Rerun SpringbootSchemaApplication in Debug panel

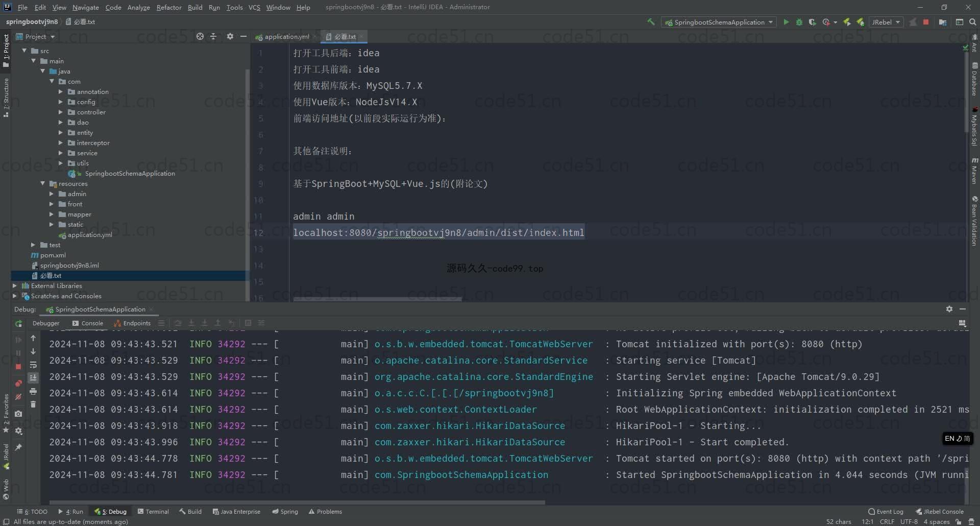[x=18, y=323]
